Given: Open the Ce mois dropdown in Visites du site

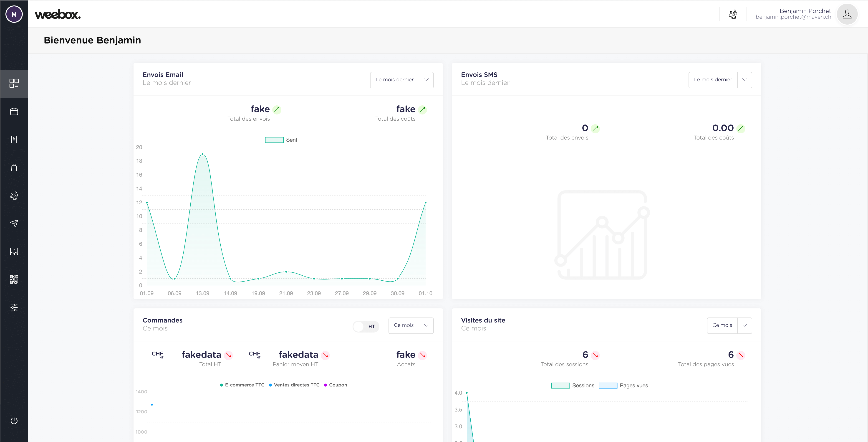Looking at the screenshot, I should (x=729, y=325).
